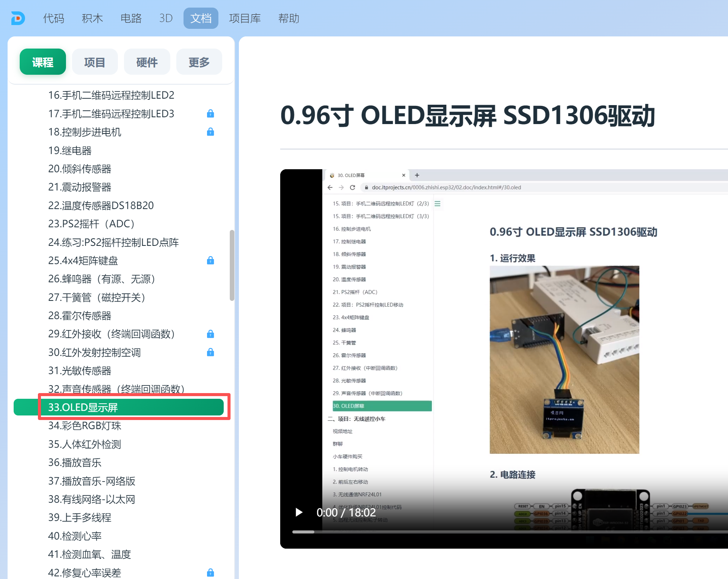Open lesson 31.光敏传感器
The image size is (728, 579).
pyautogui.click(x=80, y=371)
